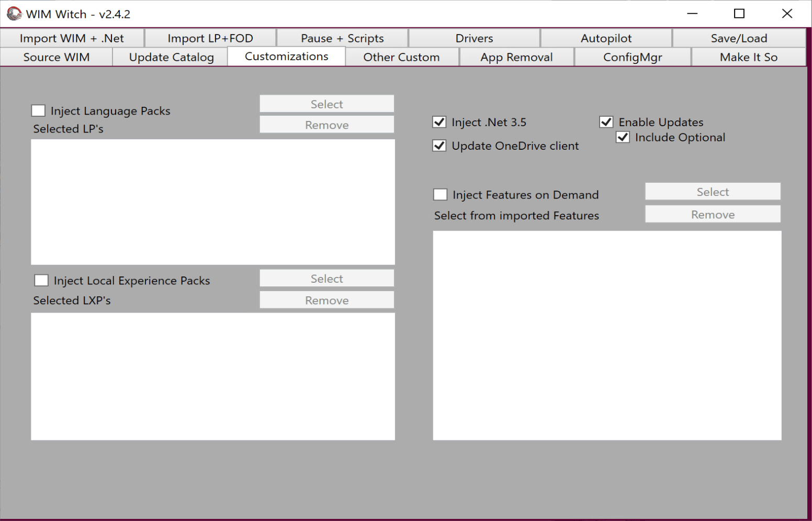Tick the Inject Local Experience Packs checkbox
The width and height of the screenshot is (812, 521).
(x=41, y=281)
